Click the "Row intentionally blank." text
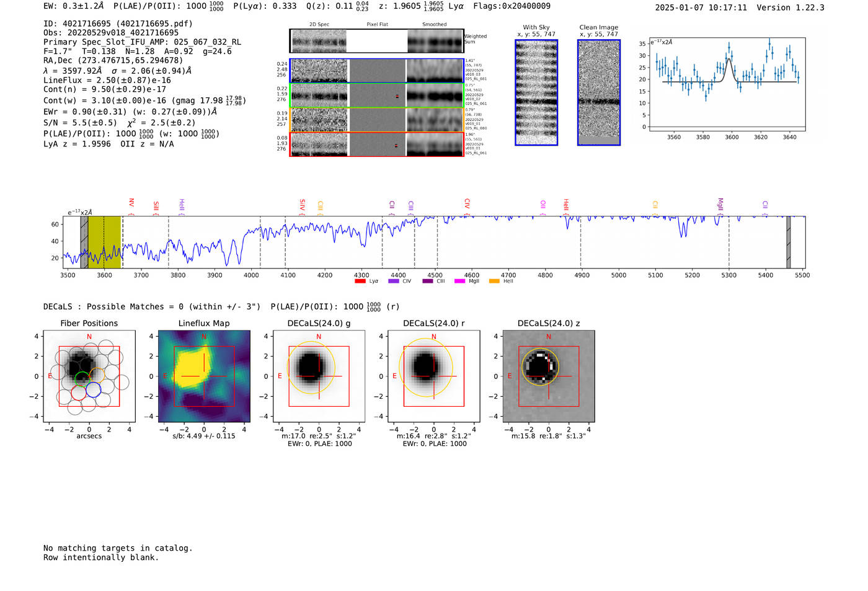The image size is (868, 591). tap(101, 558)
